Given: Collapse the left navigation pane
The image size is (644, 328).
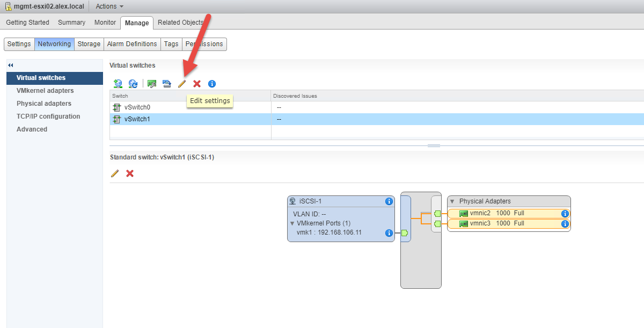Looking at the screenshot, I should (x=11, y=65).
